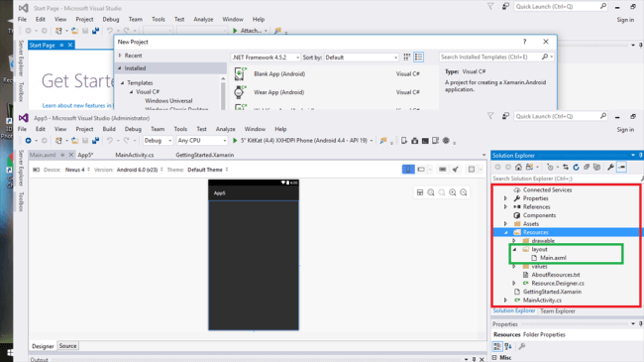Expand the MainActivity.cs node
The height and width of the screenshot is (362, 644).
click(x=505, y=301)
